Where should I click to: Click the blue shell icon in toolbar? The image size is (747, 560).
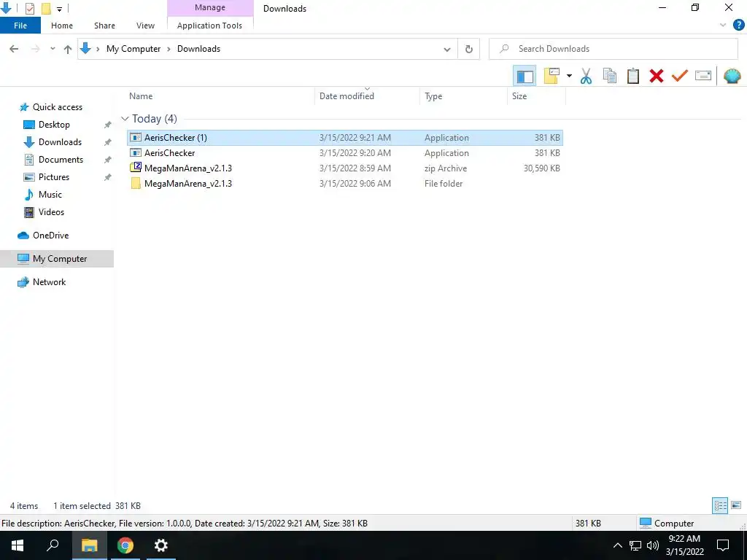pos(732,76)
